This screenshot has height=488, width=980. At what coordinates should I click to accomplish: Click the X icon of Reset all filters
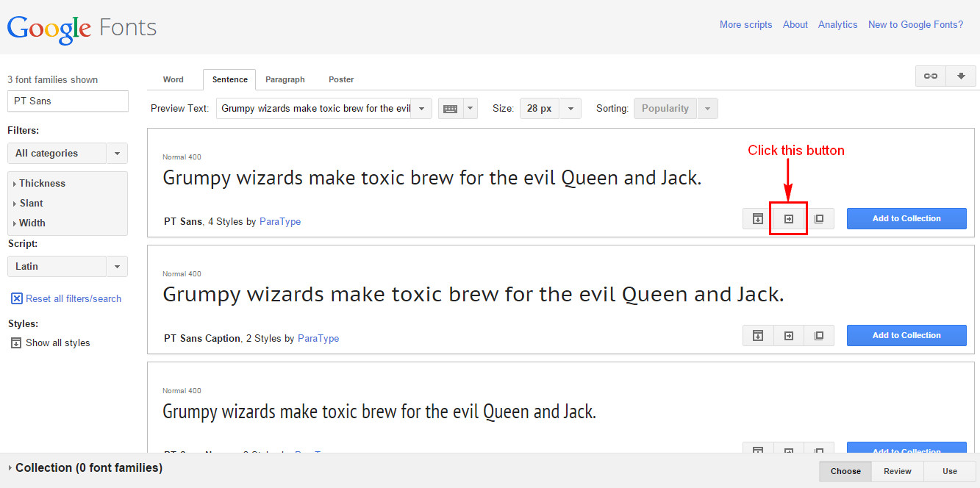[x=16, y=298]
